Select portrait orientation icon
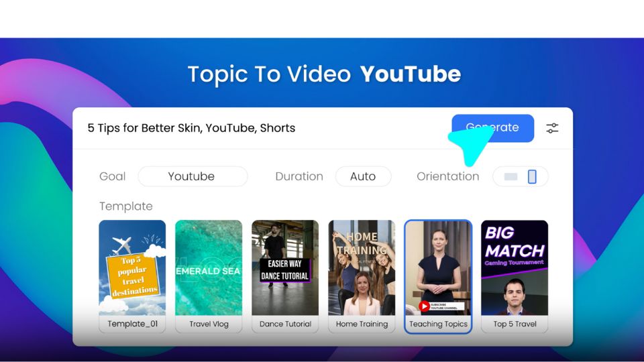Screen dimensions: 644x362 click(532, 176)
